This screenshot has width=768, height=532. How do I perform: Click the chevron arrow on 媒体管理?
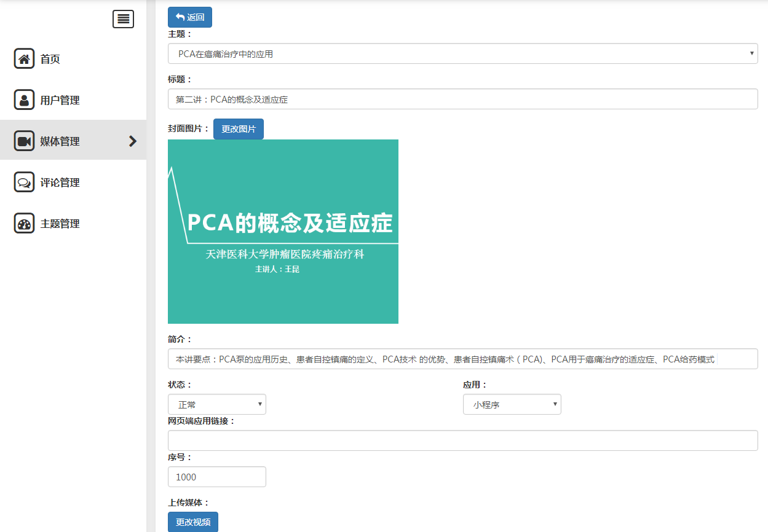coord(132,141)
